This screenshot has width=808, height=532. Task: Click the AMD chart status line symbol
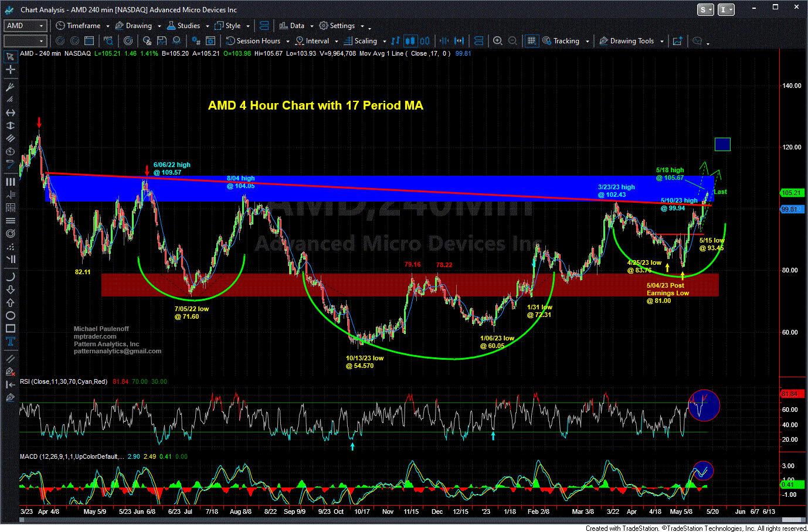pyautogui.click(x=26, y=53)
